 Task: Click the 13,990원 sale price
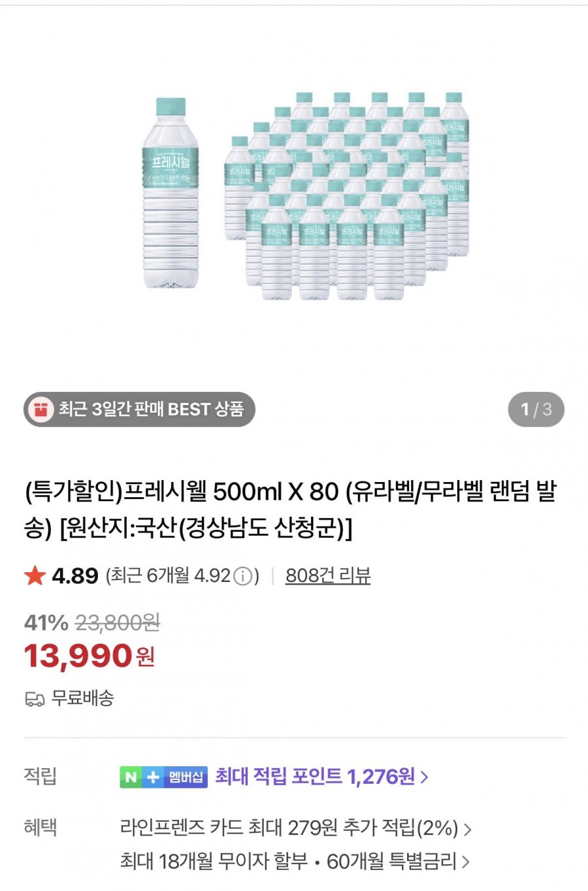(x=89, y=656)
